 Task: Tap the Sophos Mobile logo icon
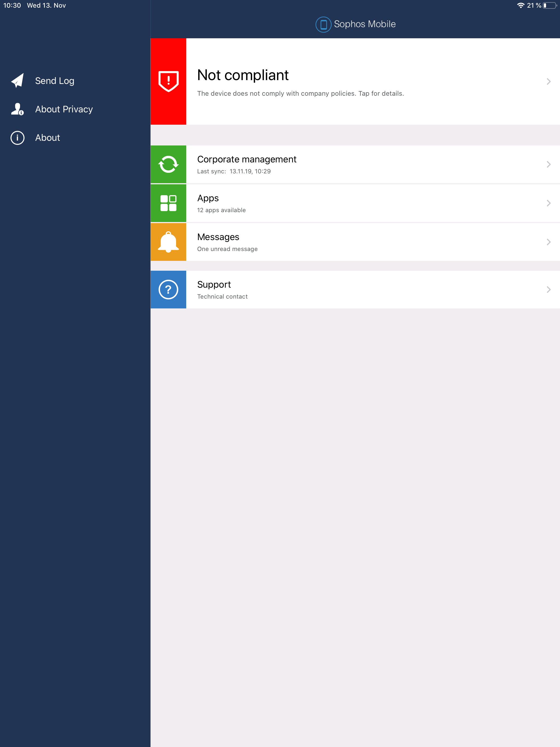pos(323,24)
